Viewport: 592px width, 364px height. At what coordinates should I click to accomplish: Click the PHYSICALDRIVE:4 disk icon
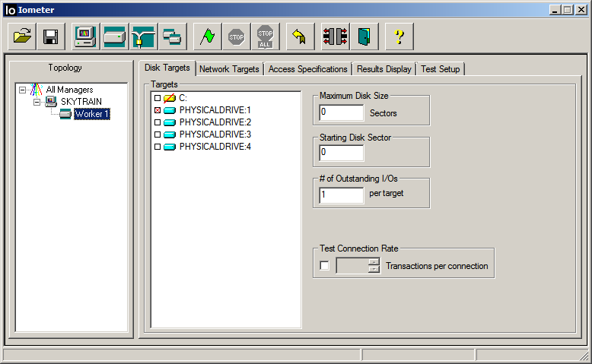pos(170,147)
